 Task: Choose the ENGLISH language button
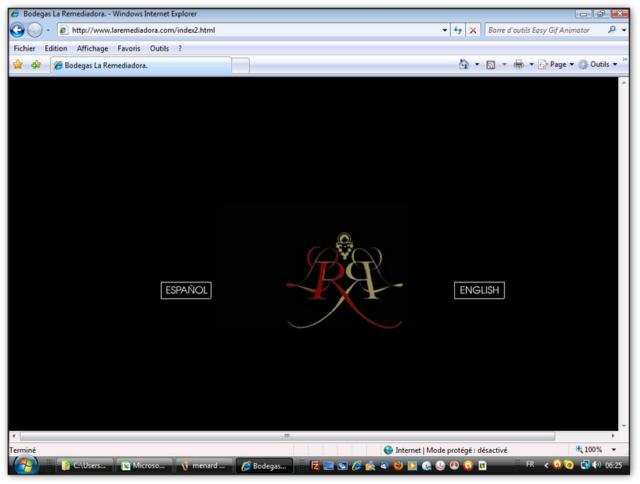point(479,290)
